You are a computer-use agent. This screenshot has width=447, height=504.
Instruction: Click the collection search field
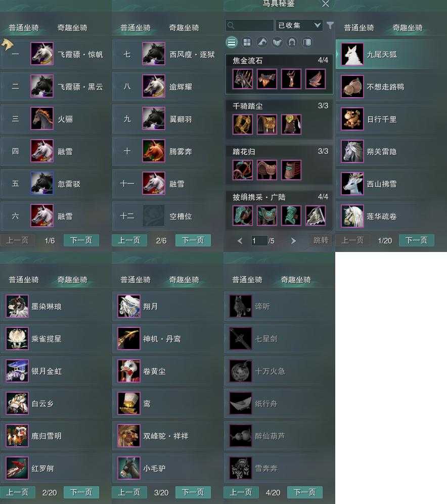(x=250, y=25)
